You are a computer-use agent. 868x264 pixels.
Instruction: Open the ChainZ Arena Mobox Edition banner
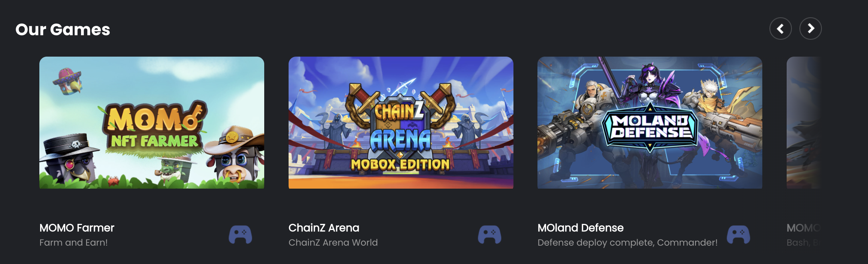coord(401,123)
